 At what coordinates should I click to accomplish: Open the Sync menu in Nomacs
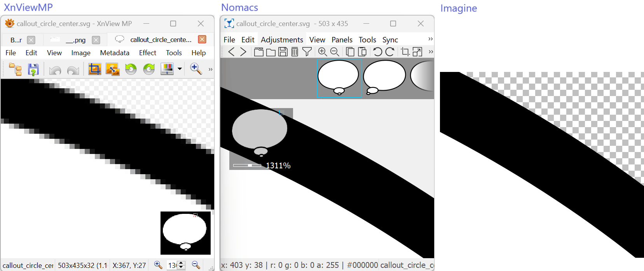tap(390, 40)
